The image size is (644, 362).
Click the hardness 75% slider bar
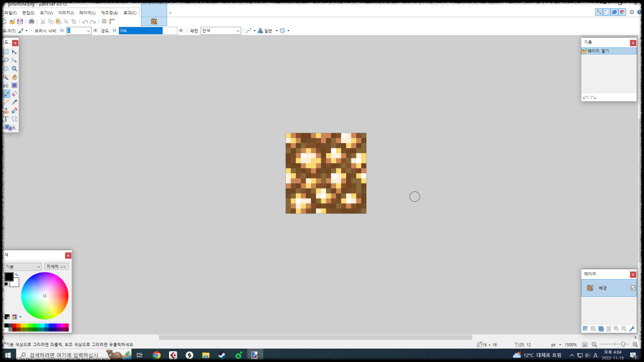[148, 31]
